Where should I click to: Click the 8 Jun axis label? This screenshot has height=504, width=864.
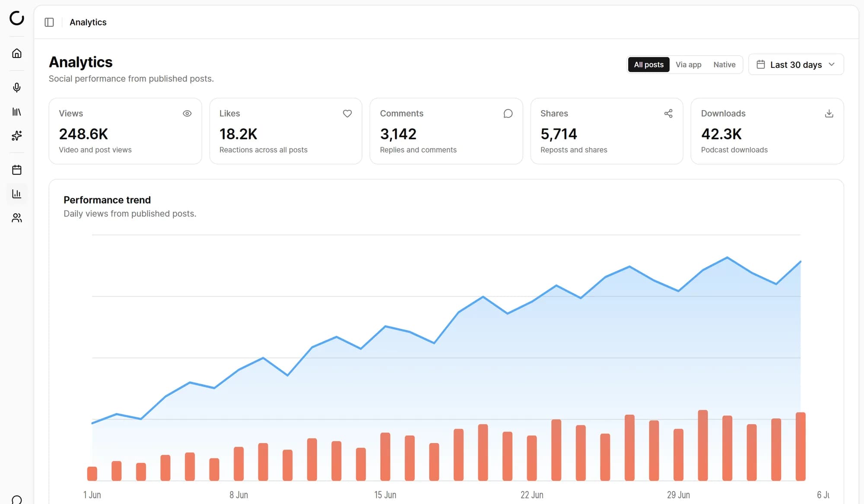click(239, 495)
